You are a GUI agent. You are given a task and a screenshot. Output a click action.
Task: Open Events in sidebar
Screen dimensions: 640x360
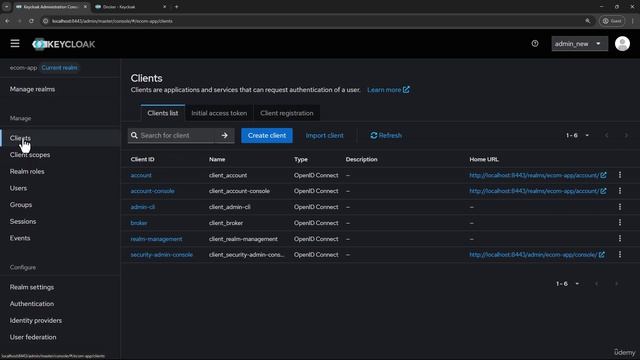point(20,238)
